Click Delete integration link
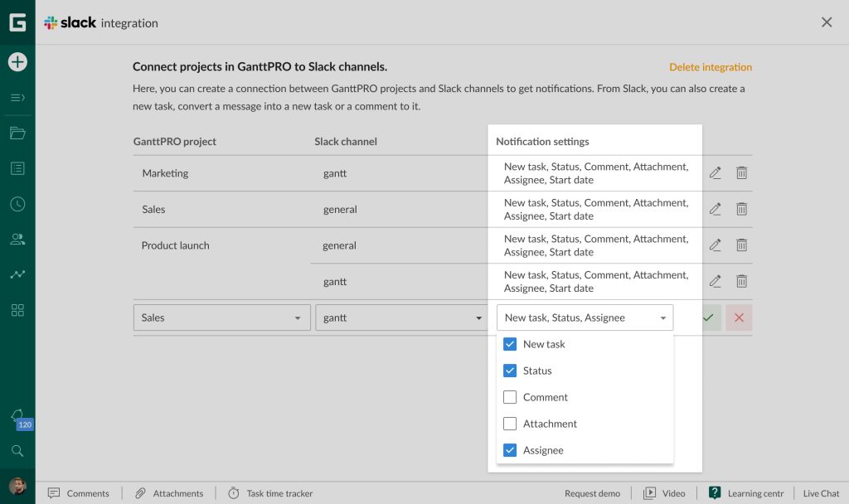The width and height of the screenshot is (849, 504). 711,67
